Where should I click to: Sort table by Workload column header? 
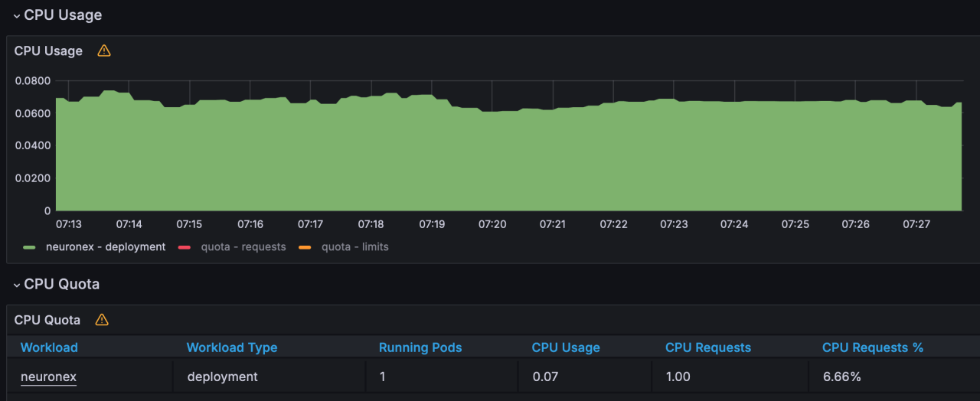49,347
